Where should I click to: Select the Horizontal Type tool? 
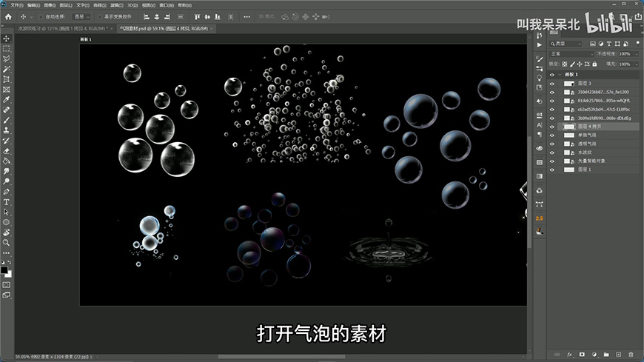pyautogui.click(x=6, y=202)
